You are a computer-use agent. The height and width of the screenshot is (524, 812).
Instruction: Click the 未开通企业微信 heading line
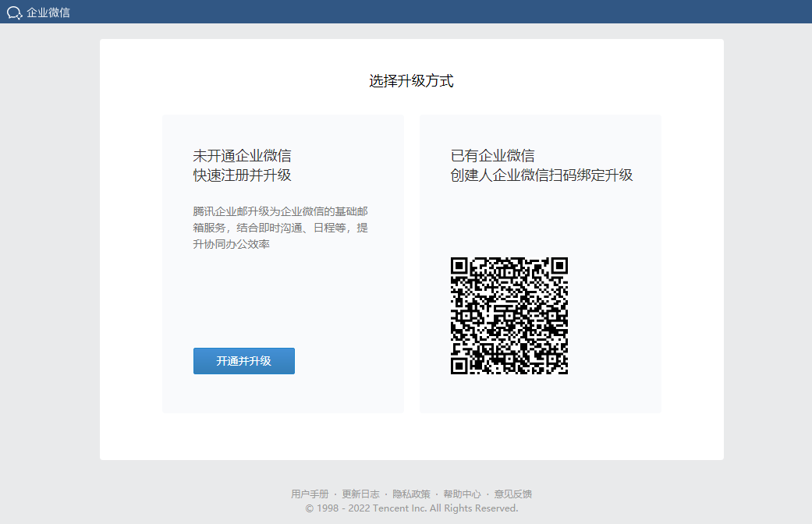click(x=242, y=155)
